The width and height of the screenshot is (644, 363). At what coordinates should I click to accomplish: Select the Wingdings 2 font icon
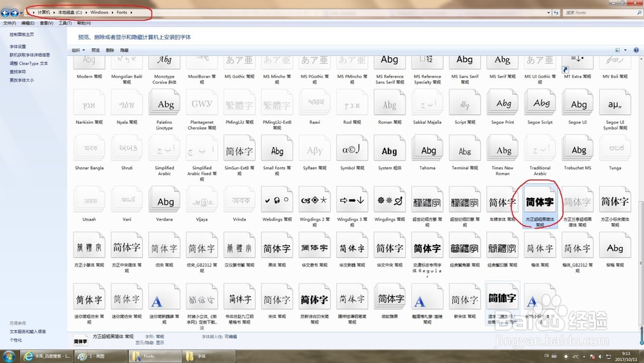coord(315,200)
